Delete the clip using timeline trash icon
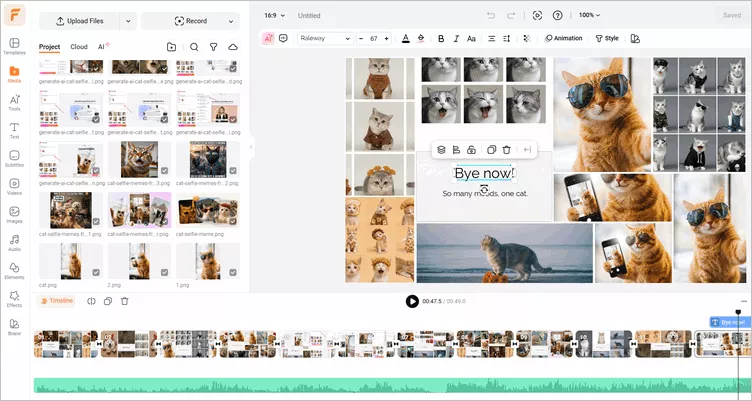 click(125, 301)
